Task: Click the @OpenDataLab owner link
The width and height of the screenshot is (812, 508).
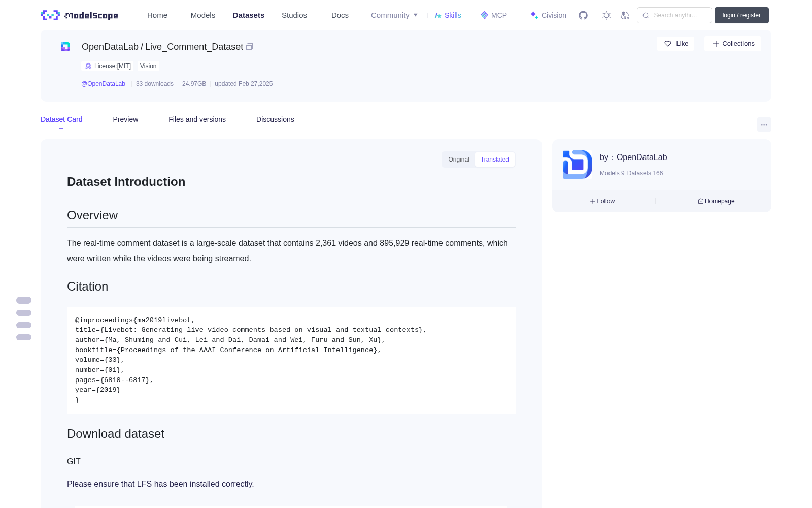Action: [x=103, y=84]
